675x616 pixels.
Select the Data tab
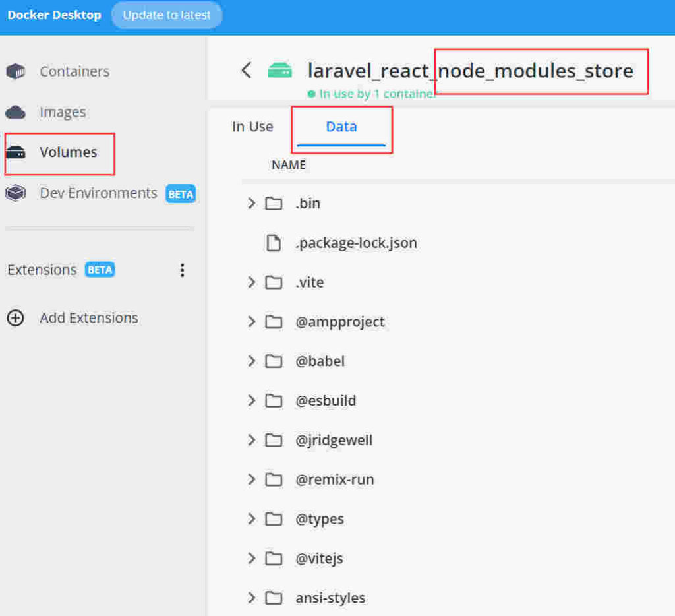tap(341, 127)
